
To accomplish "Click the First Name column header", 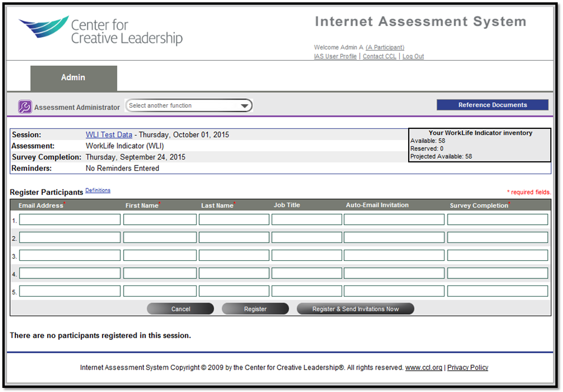I will (x=143, y=205).
